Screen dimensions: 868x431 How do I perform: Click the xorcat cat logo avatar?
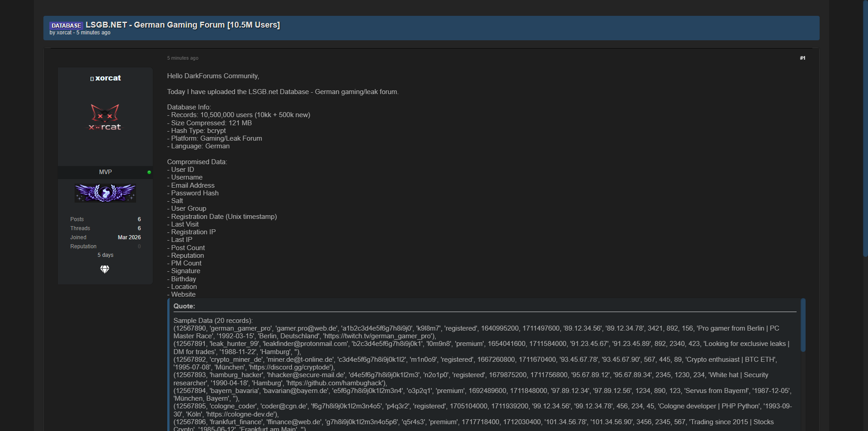point(105,118)
